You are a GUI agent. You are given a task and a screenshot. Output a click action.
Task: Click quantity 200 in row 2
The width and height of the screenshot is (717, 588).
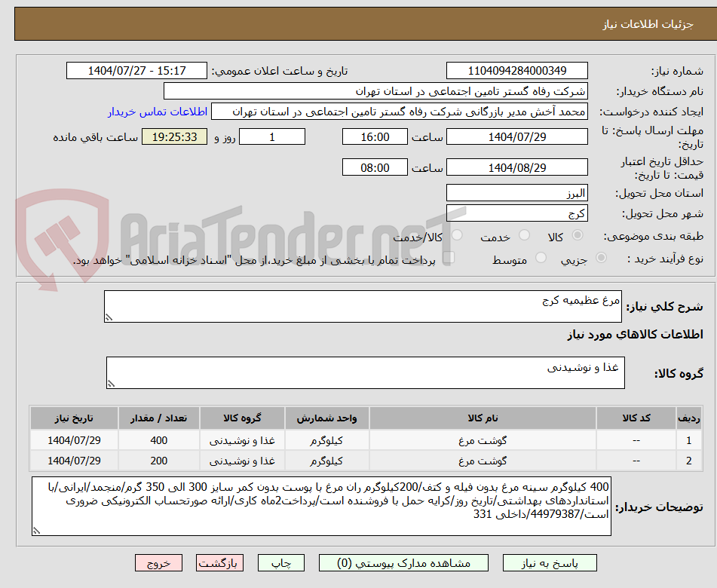(x=158, y=461)
